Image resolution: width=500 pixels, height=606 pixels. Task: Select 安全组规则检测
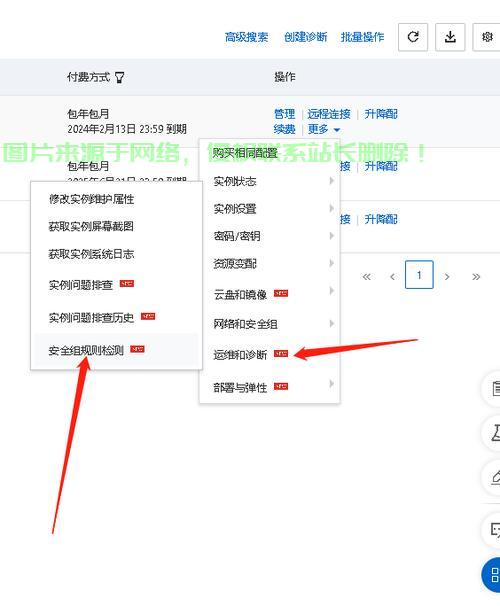click(116, 351)
